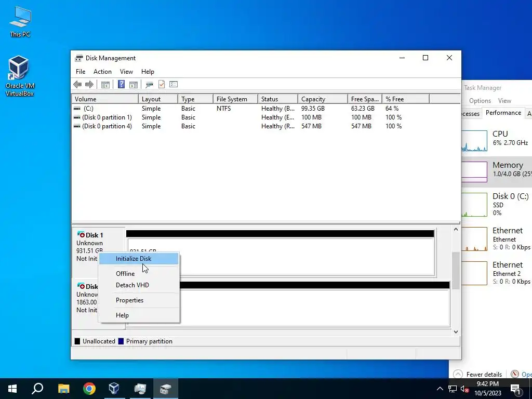Open This PC desktop icon
This screenshot has height=399, width=532.
point(20,22)
